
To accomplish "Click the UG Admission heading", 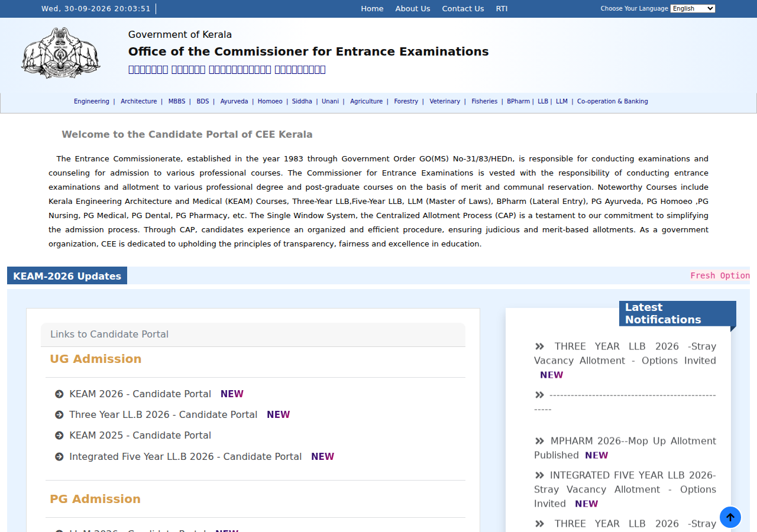I will click(96, 359).
